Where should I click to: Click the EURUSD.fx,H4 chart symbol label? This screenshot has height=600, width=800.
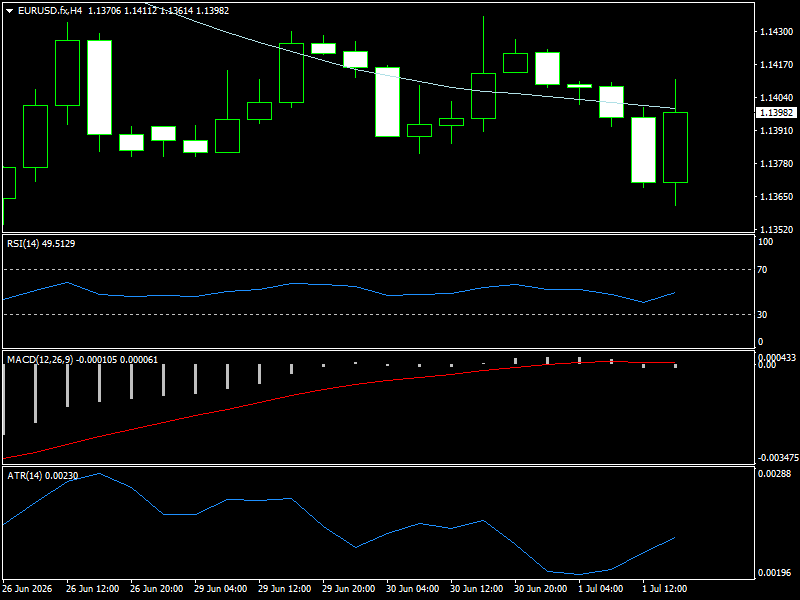point(50,11)
